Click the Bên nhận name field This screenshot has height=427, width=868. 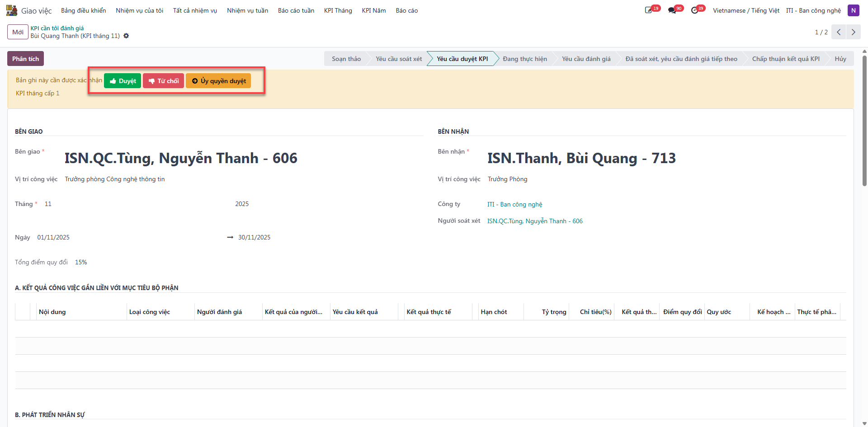(x=581, y=158)
